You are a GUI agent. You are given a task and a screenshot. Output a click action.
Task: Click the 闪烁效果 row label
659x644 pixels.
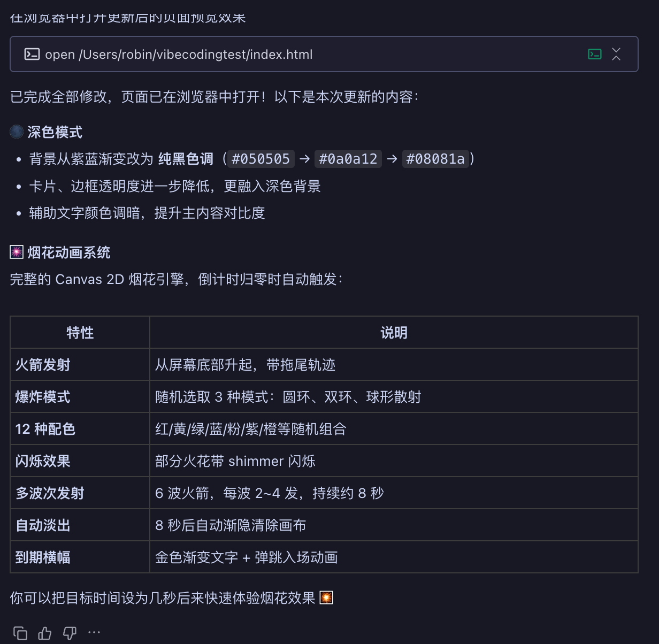coord(43,461)
